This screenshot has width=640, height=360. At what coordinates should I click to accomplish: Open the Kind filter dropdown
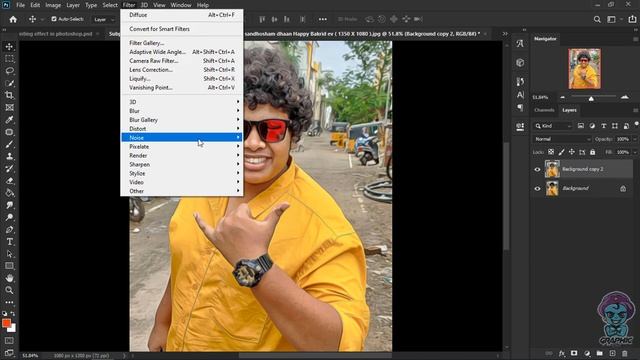click(x=553, y=126)
